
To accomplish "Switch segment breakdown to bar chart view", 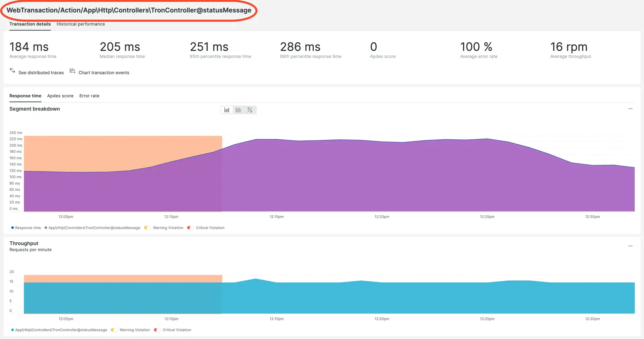I will point(238,110).
